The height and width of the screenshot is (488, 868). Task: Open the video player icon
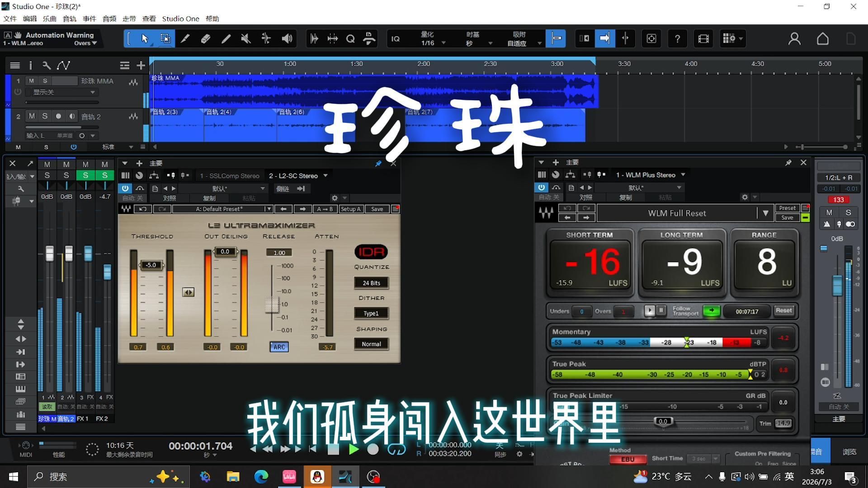point(703,39)
